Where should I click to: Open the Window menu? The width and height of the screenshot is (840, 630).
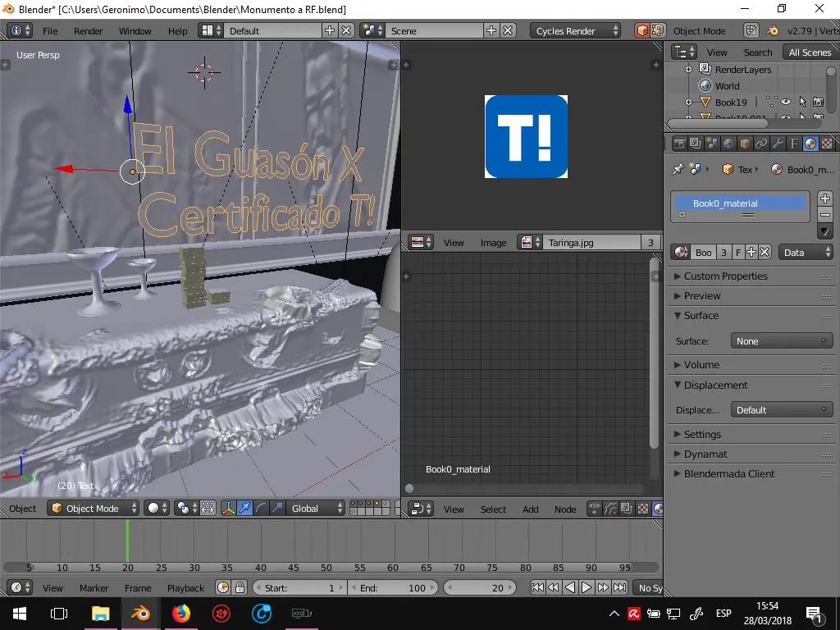click(x=135, y=31)
